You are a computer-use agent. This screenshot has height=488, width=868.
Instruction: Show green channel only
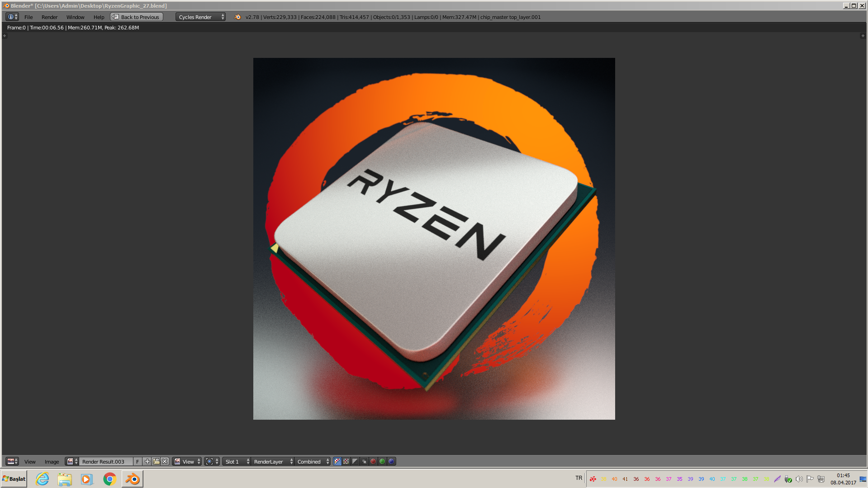tap(382, 461)
